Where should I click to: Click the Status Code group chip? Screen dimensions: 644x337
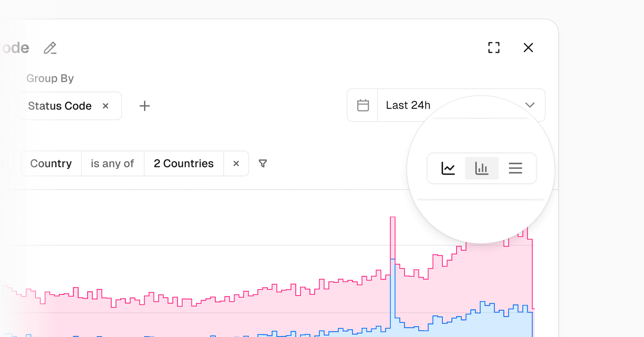tap(60, 106)
